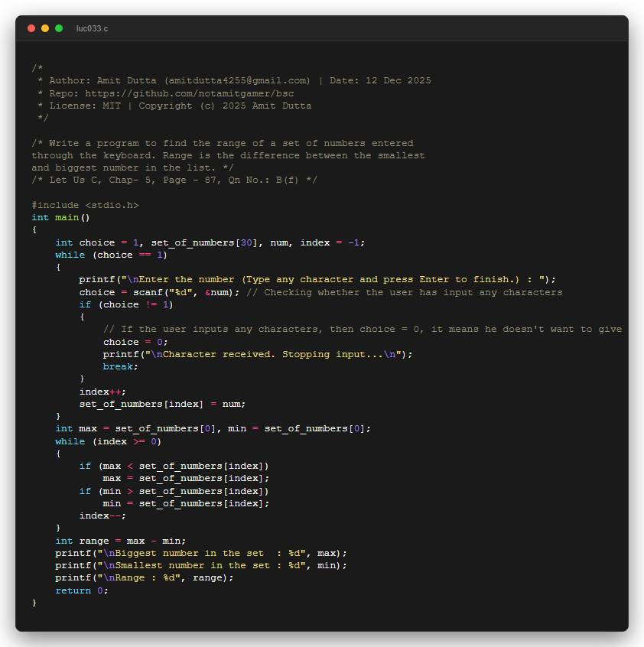Click the 'return 0;' statement
Screen dimensions: 644x647
point(82,590)
